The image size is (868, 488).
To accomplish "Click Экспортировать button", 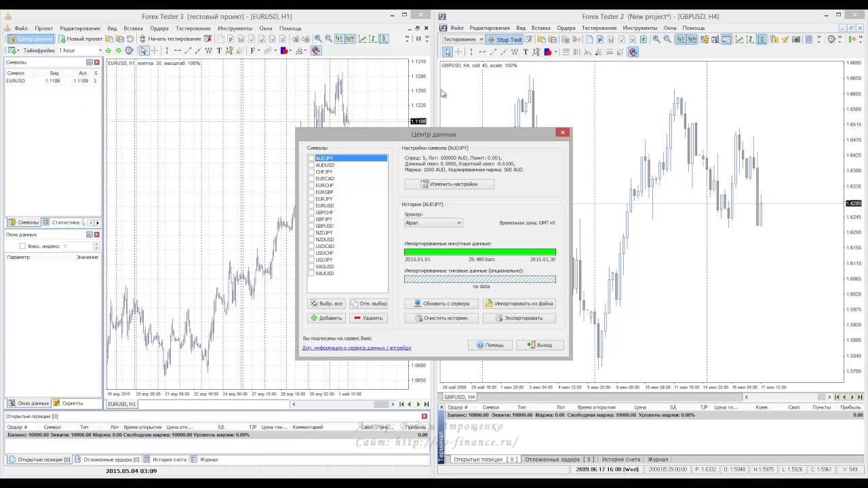I will point(519,318).
